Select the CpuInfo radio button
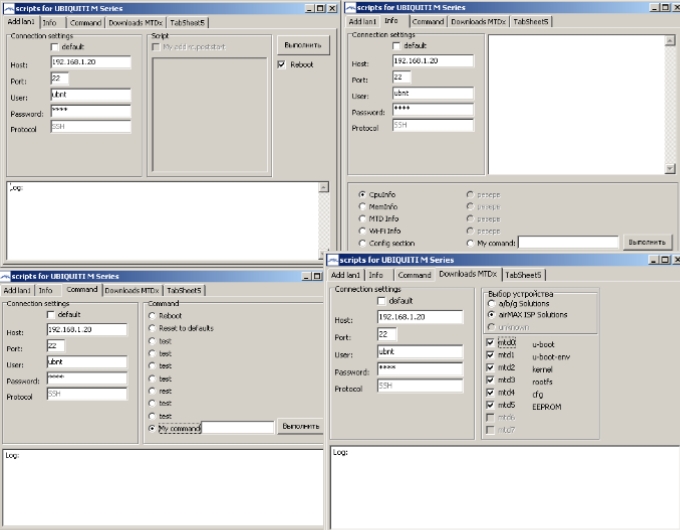The image size is (680, 530). click(x=362, y=194)
